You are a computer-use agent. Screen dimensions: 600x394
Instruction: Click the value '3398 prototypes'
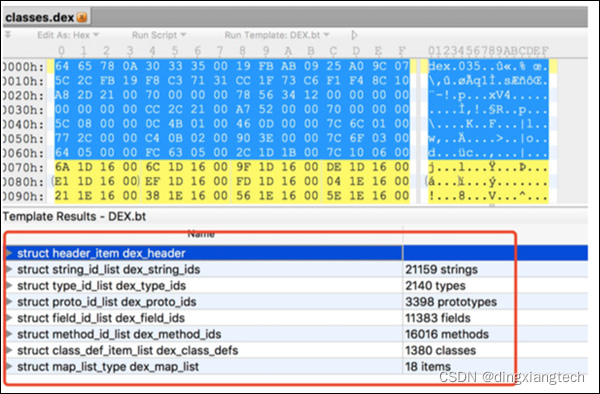(451, 301)
